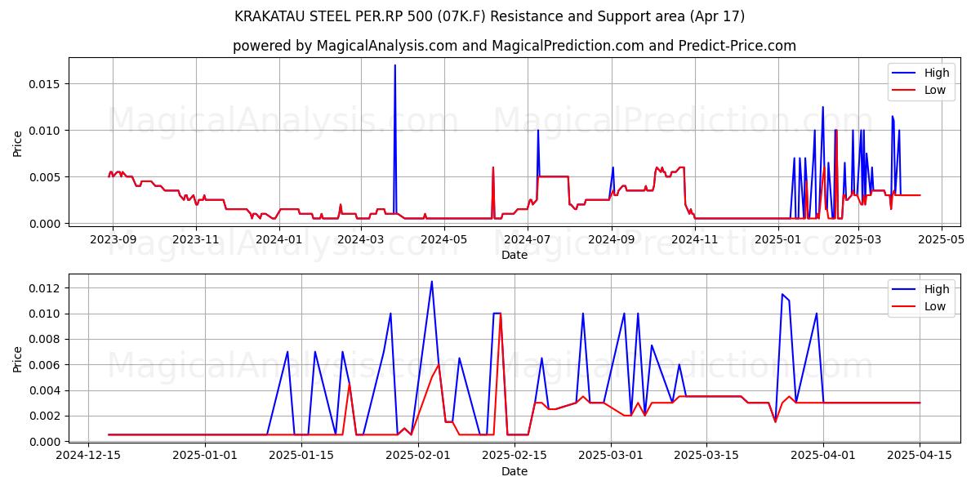
Task: Click the 0.005 y-axis label on top chart
Action: (x=46, y=177)
